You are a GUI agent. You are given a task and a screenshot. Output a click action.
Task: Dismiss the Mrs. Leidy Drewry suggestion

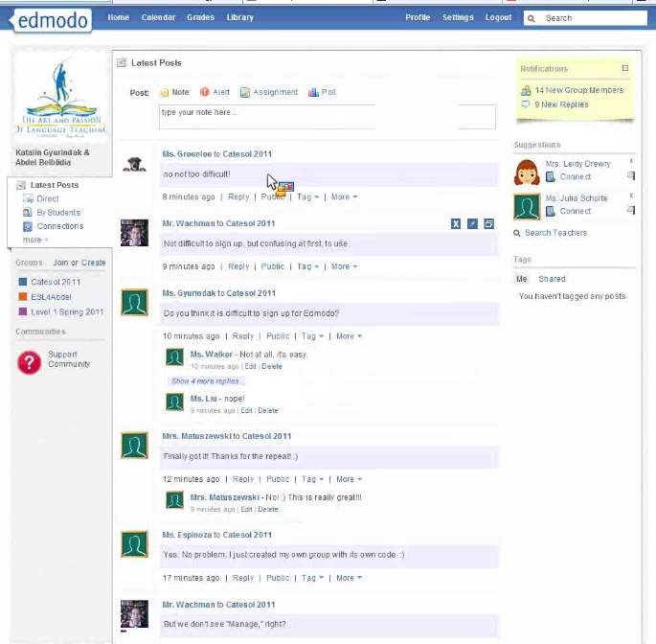point(631,162)
